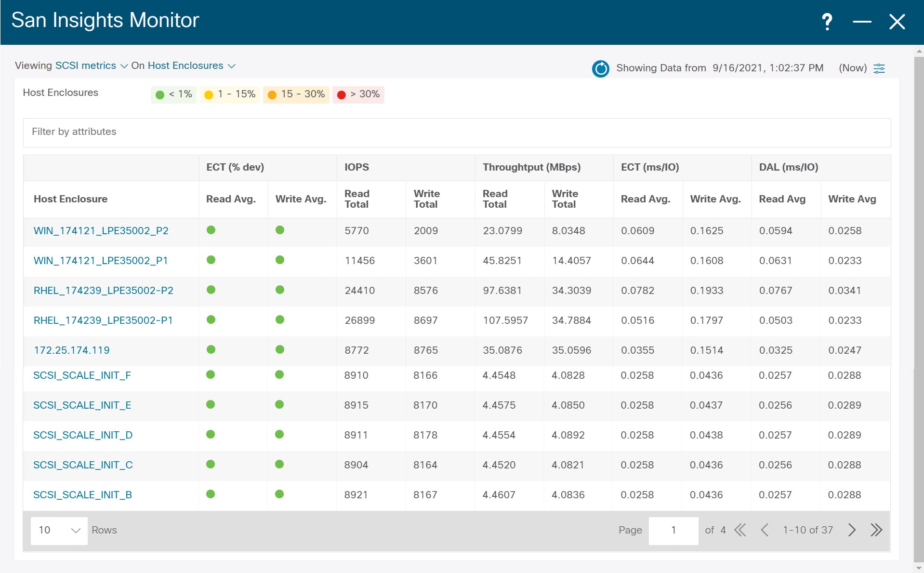Select the 1-10 of 37 pagination text
924x573 pixels.
tap(808, 531)
